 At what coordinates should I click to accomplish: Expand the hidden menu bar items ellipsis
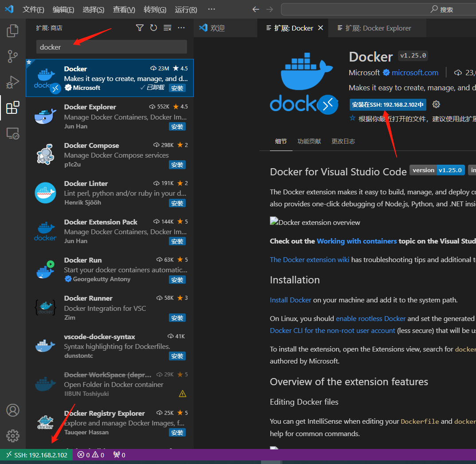(211, 9)
